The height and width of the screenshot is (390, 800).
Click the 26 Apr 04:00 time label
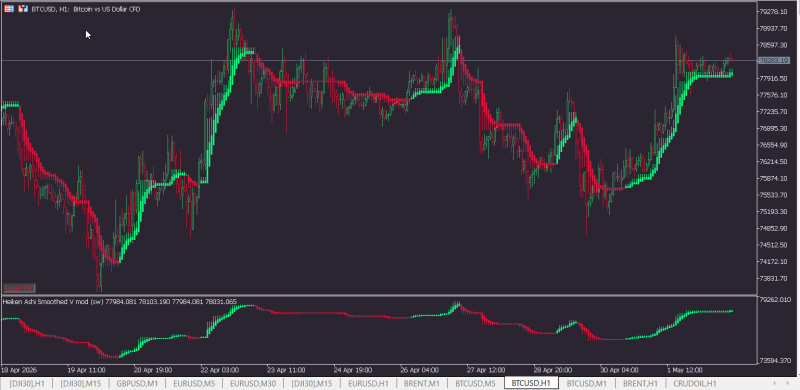[419, 370]
